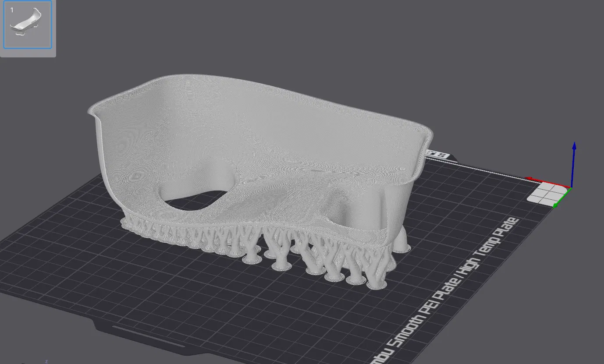604x364 pixels.
Task: Select the plate 1 thumbnail
Action: [x=28, y=25]
